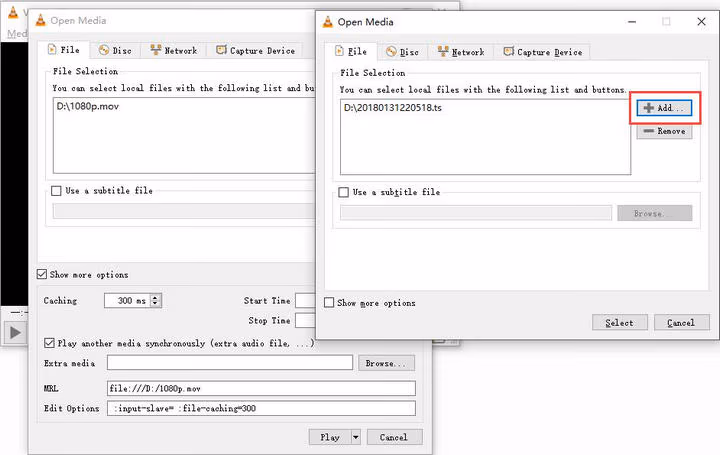Screen dimensions: 720x455
Task: Click Remove button in front dialog
Action: point(664,131)
